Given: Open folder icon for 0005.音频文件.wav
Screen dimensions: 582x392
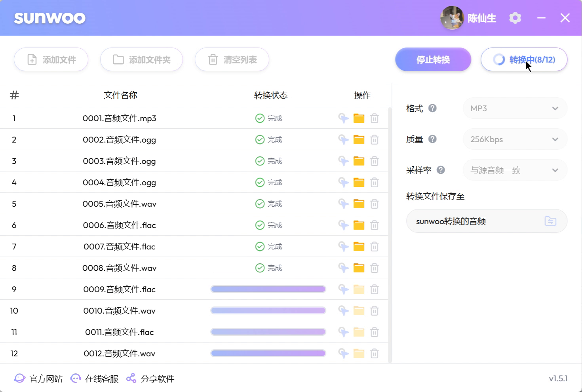Looking at the screenshot, I should [359, 204].
